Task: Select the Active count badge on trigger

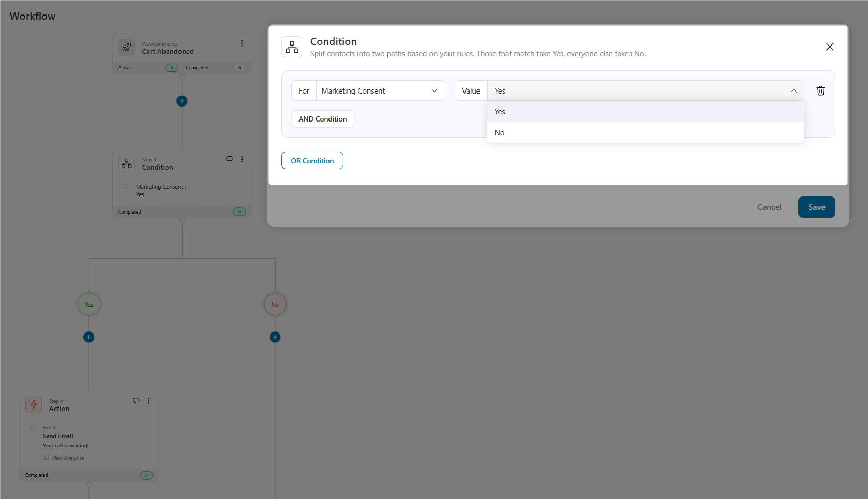Action: coord(172,68)
